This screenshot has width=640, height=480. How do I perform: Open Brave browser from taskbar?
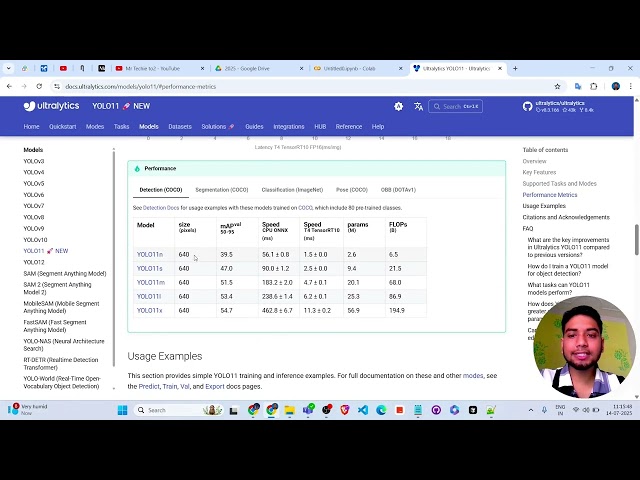tap(344, 410)
